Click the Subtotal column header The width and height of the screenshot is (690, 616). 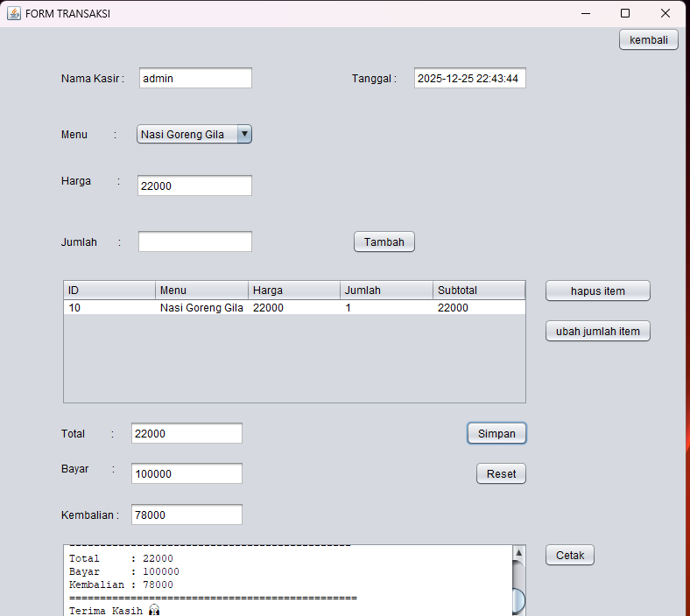[x=478, y=290]
